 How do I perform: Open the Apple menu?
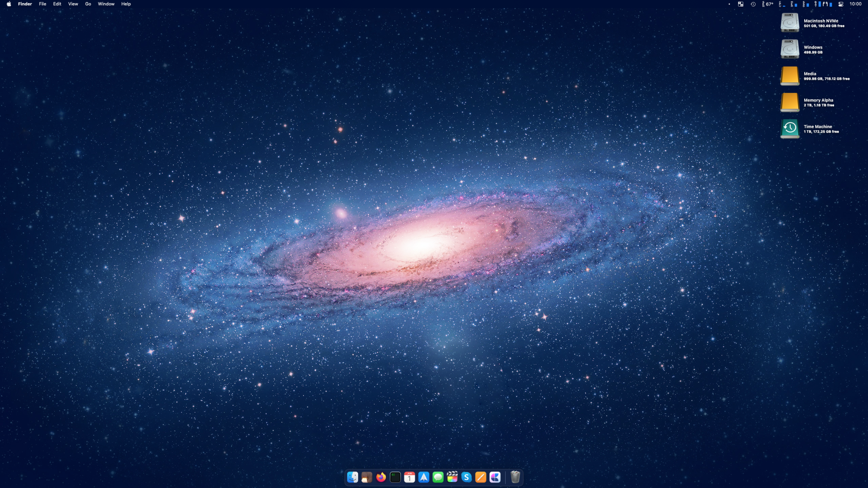click(9, 4)
